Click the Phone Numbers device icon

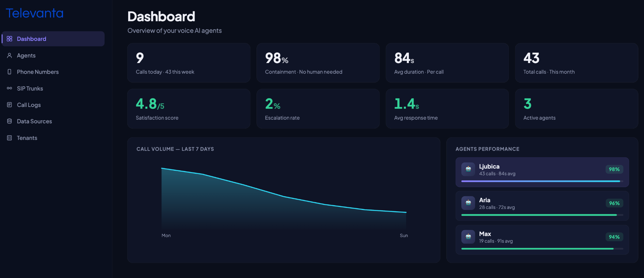coord(9,72)
